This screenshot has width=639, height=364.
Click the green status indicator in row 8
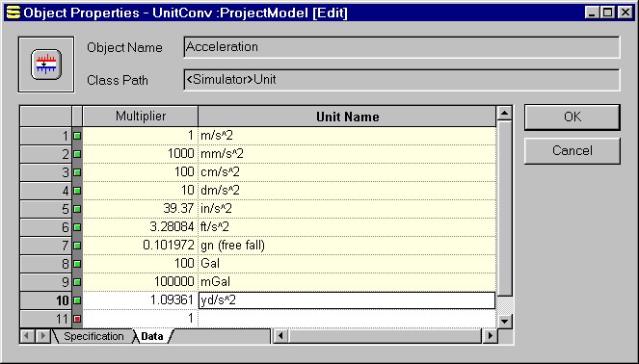pos(77,264)
